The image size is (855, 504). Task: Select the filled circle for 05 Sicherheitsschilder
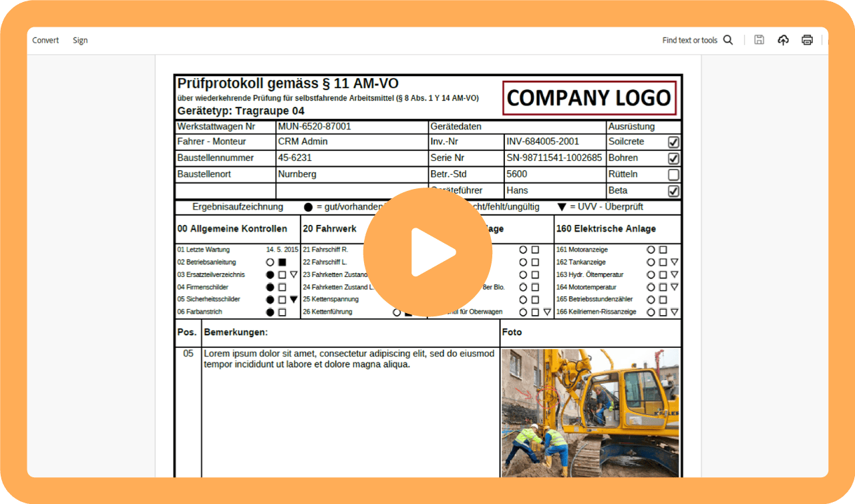270,300
